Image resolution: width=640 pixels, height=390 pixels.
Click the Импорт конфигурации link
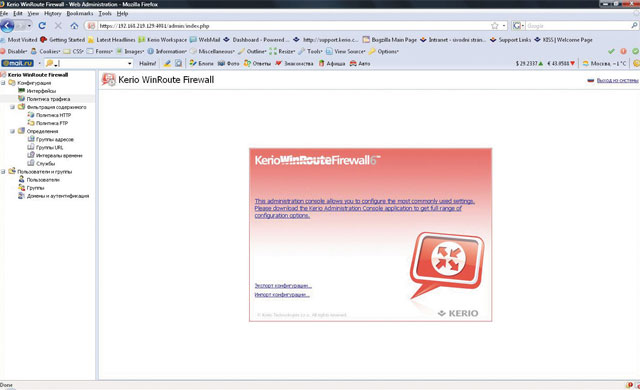[x=282, y=295]
